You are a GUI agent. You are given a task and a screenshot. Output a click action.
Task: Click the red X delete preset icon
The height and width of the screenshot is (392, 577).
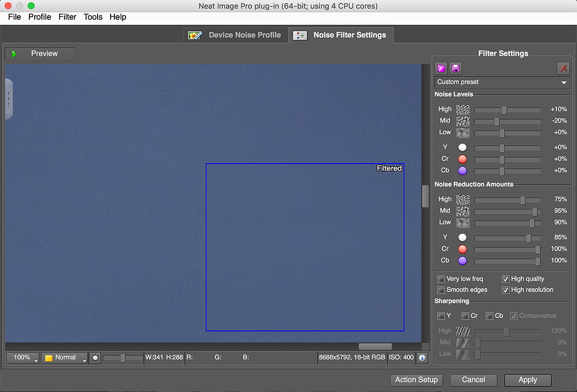[x=564, y=68]
